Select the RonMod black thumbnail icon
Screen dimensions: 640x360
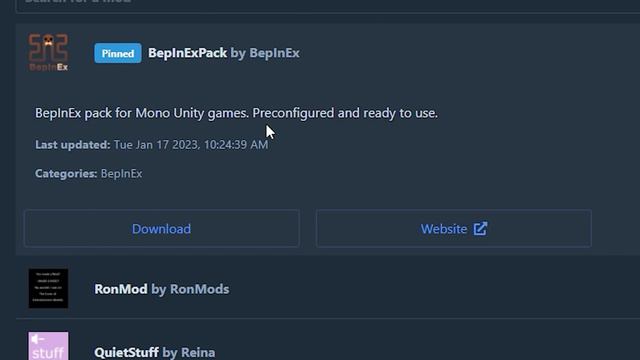48,288
